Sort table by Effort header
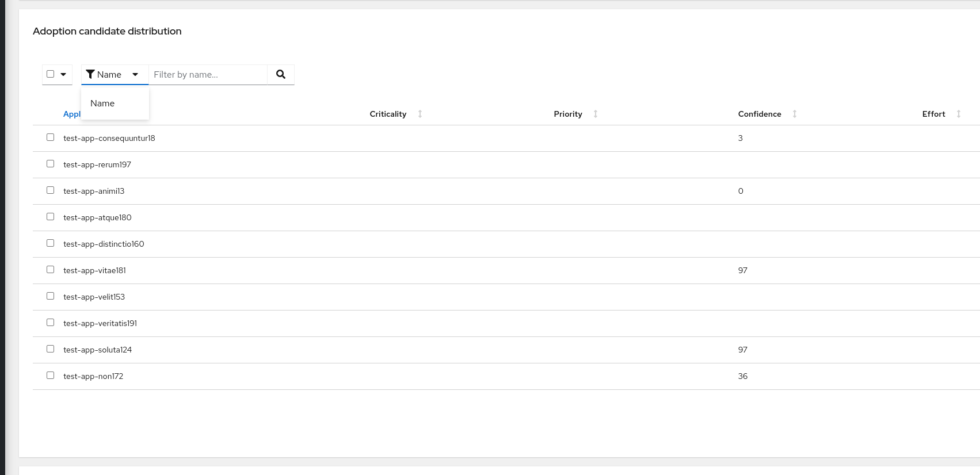 click(x=933, y=114)
